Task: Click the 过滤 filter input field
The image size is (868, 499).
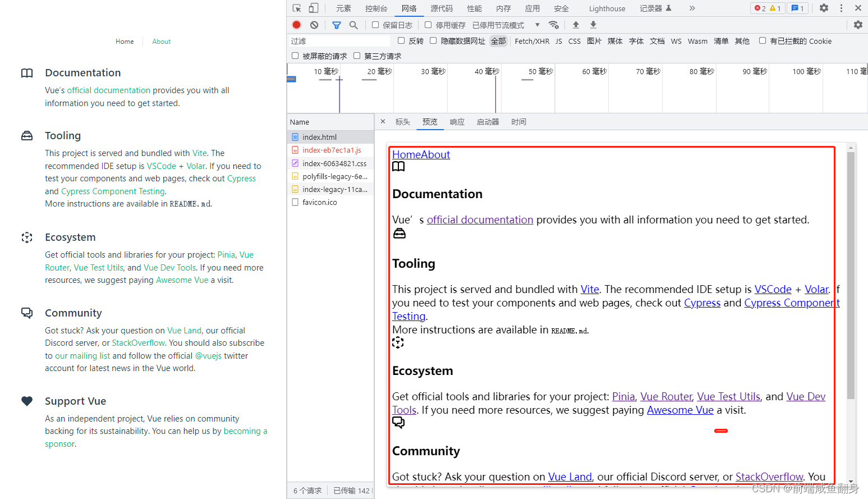Action: (339, 41)
